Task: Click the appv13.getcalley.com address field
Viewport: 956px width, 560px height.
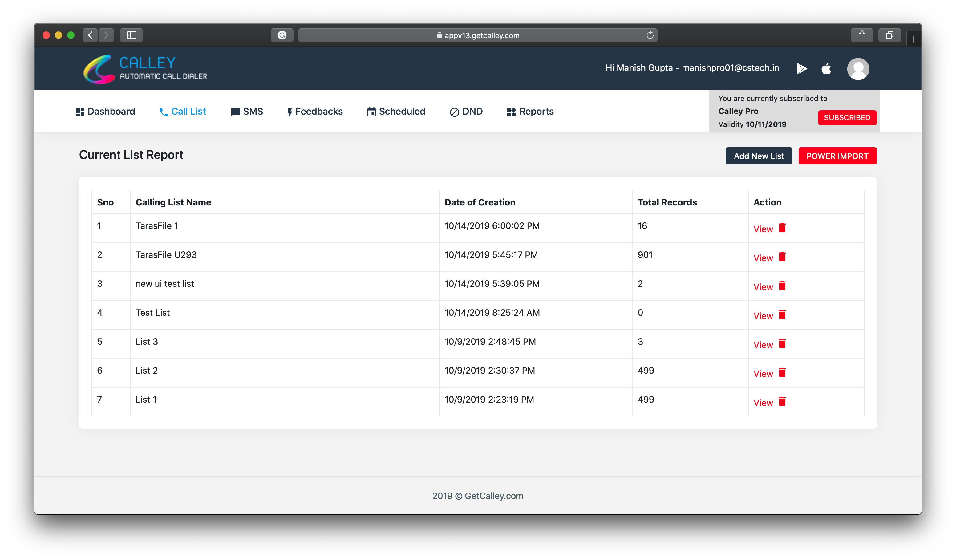Action: [478, 35]
